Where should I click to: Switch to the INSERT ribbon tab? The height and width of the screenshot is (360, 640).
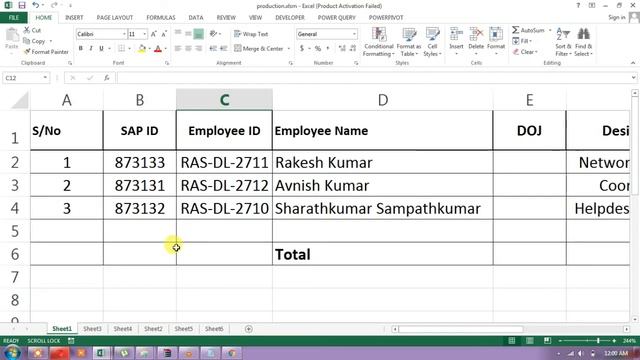(74, 18)
